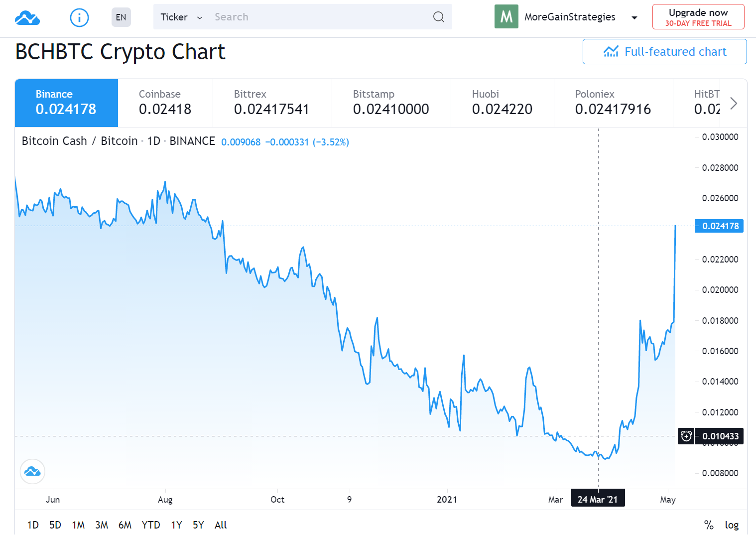Click the May label on time axis
The width and height of the screenshot is (756, 536).
[668, 500]
